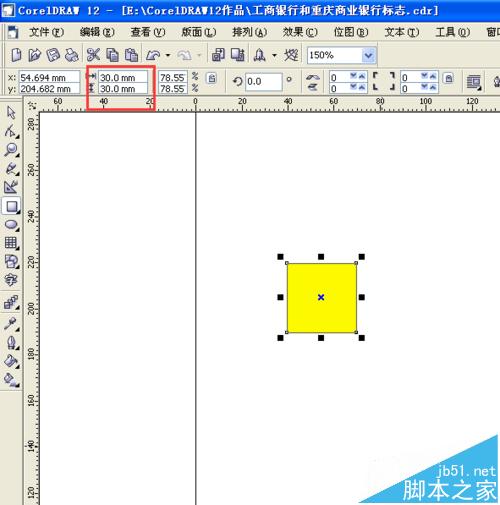The height and width of the screenshot is (505, 500).
Task: Decrease the upper-left corner roundness value
Action: pyautogui.click(x=354, y=77)
